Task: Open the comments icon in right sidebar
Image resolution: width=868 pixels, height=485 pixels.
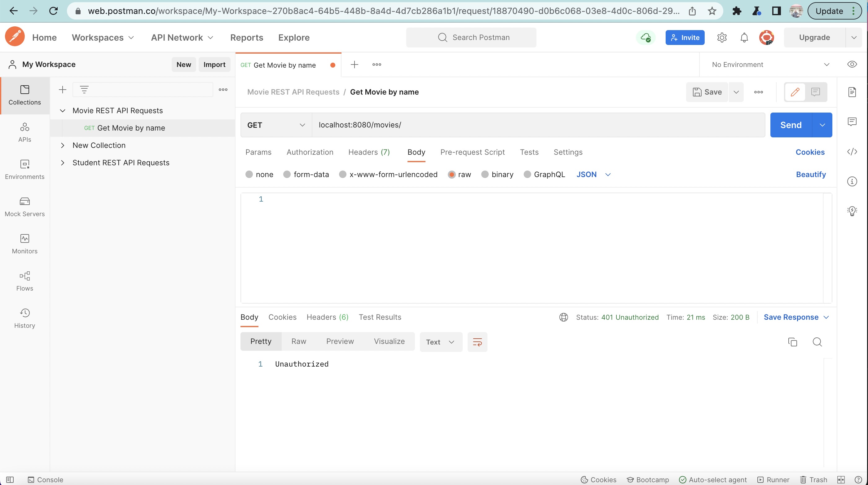Action: click(852, 122)
